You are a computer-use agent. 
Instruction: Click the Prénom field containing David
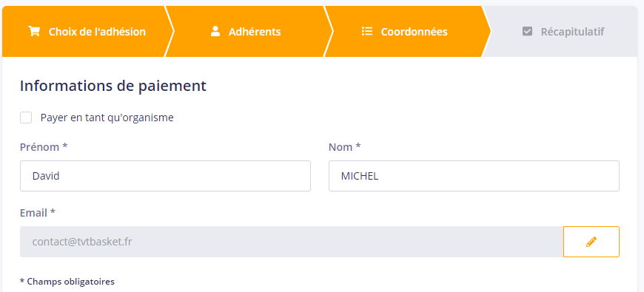(x=165, y=176)
